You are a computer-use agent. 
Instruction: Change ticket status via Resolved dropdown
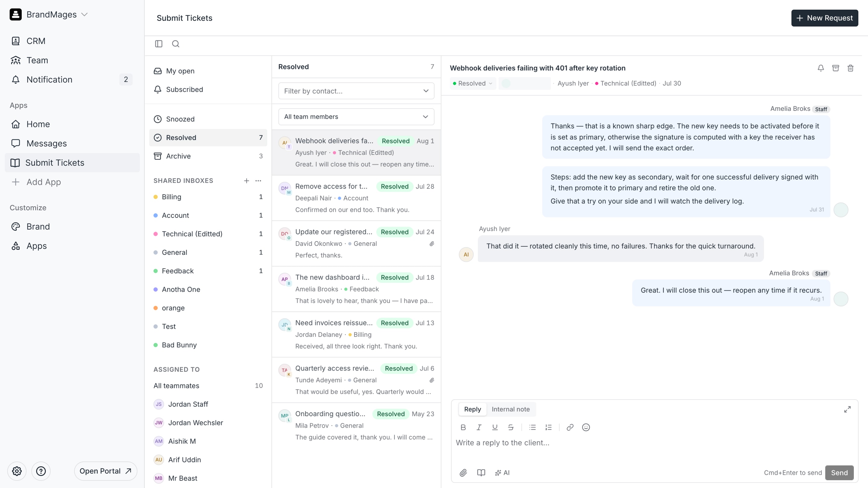pyautogui.click(x=473, y=83)
